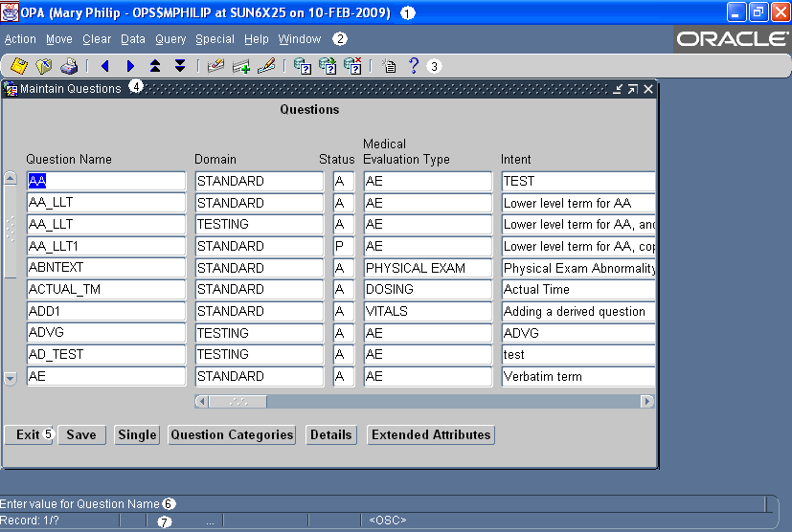Screen dimensions: 792x532
Task: Open Question Categories
Action: [x=232, y=434]
